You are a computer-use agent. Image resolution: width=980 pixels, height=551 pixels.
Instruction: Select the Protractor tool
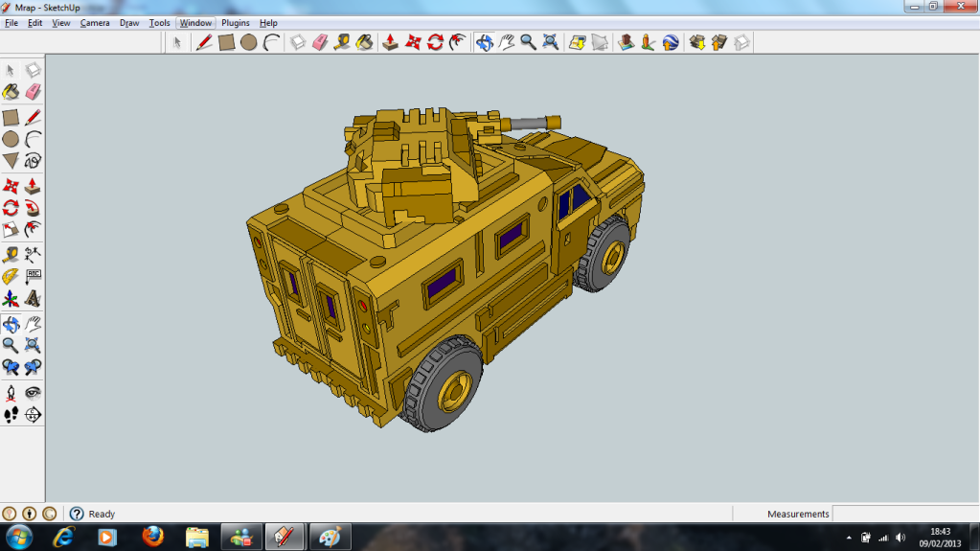[11, 276]
